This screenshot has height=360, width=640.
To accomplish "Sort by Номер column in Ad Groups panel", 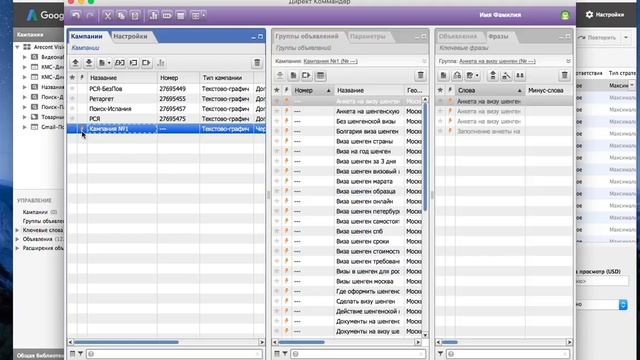I will coord(313,90).
